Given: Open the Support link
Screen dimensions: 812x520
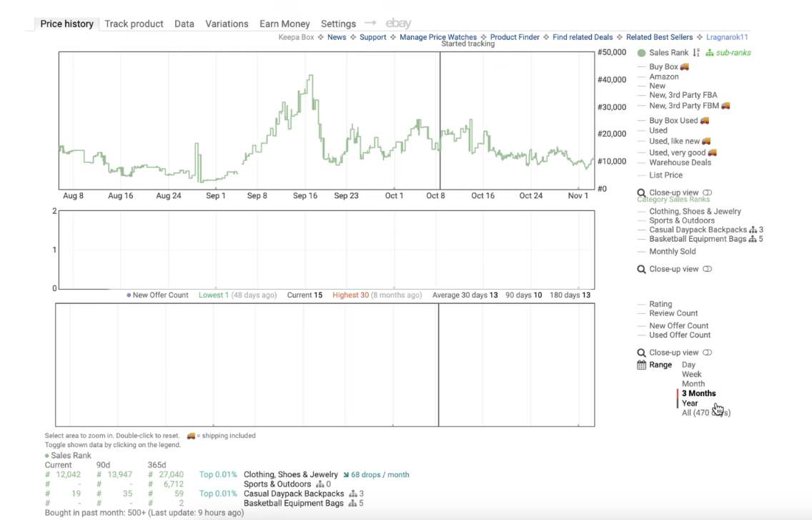Looking at the screenshot, I should click(x=373, y=37).
